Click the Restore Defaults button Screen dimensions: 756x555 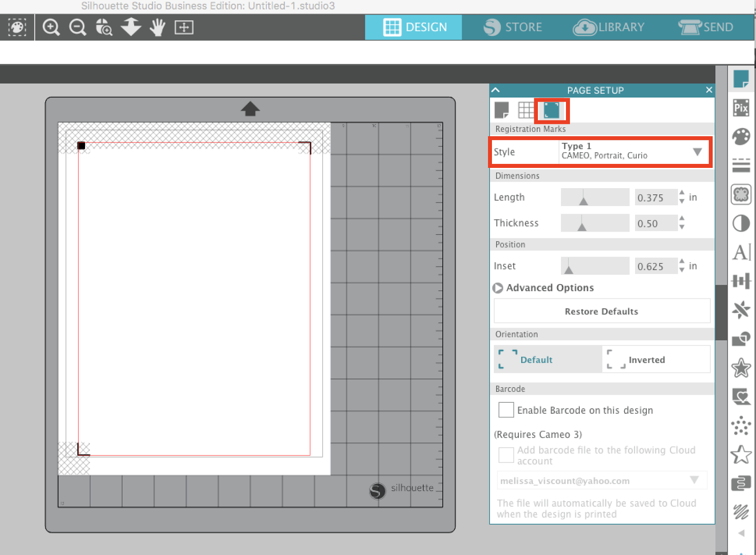[x=602, y=311]
